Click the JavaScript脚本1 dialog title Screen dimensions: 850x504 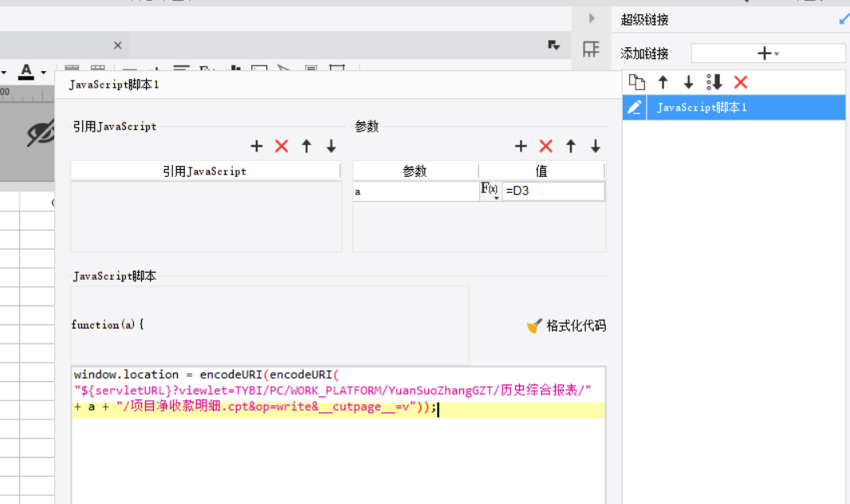coord(114,85)
